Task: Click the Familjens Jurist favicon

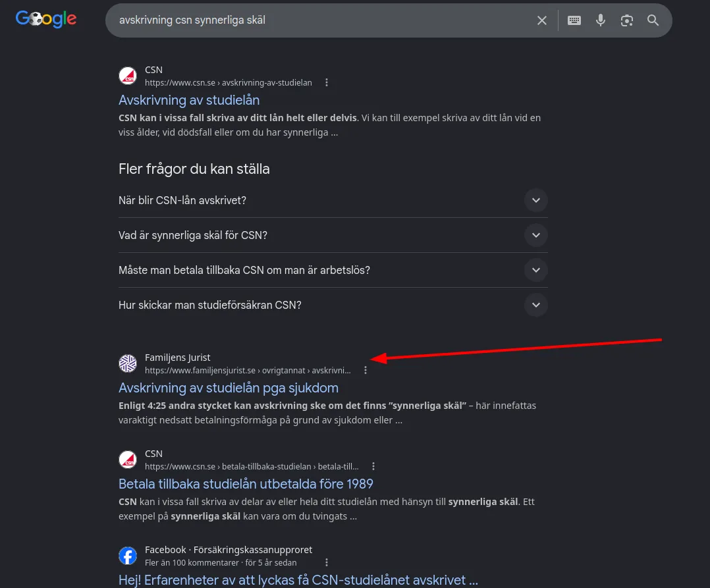Action: pos(128,363)
